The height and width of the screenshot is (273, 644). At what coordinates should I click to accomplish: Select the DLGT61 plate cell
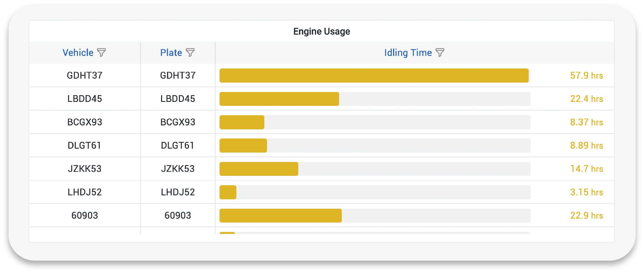(x=178, y=145)
